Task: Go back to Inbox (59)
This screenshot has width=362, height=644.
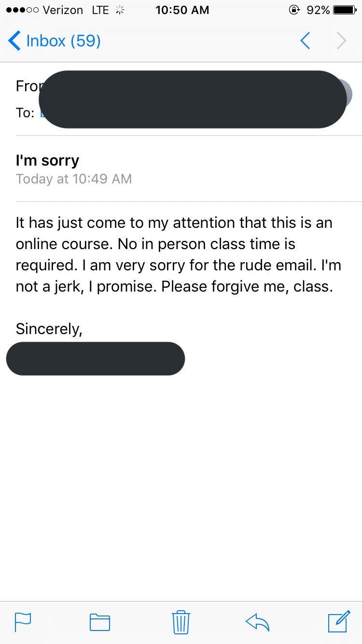Action: pos(55,41)
